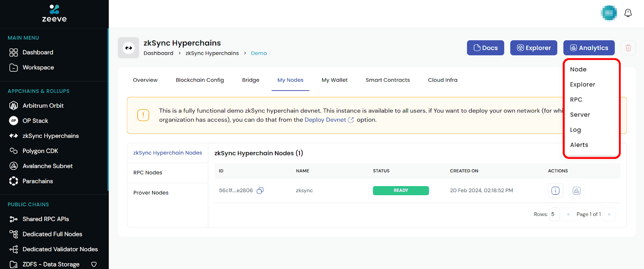Click the warning icon in the banner
Screen dimensions: 644x269
(x=143, y=115)
